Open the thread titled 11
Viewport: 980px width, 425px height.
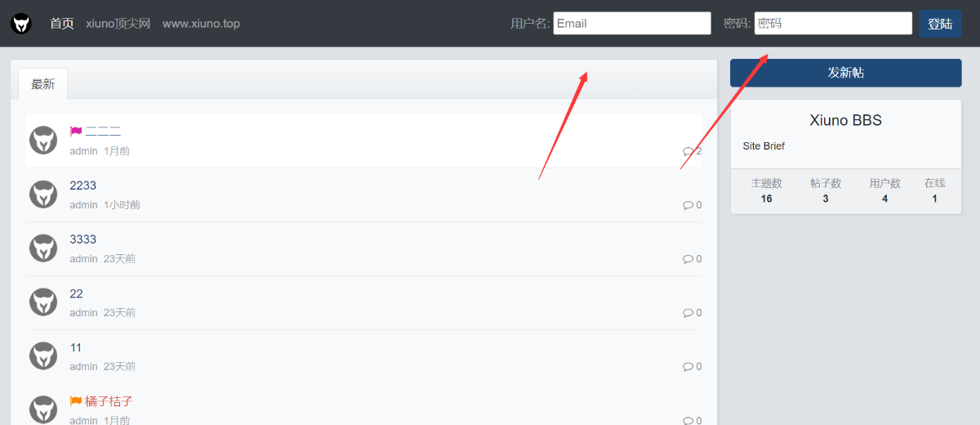click(76, 347)
